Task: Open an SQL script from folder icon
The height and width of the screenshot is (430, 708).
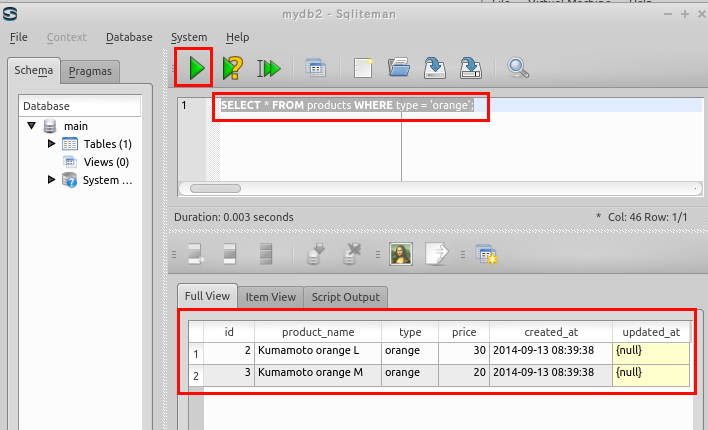Action: click(399, 67)
